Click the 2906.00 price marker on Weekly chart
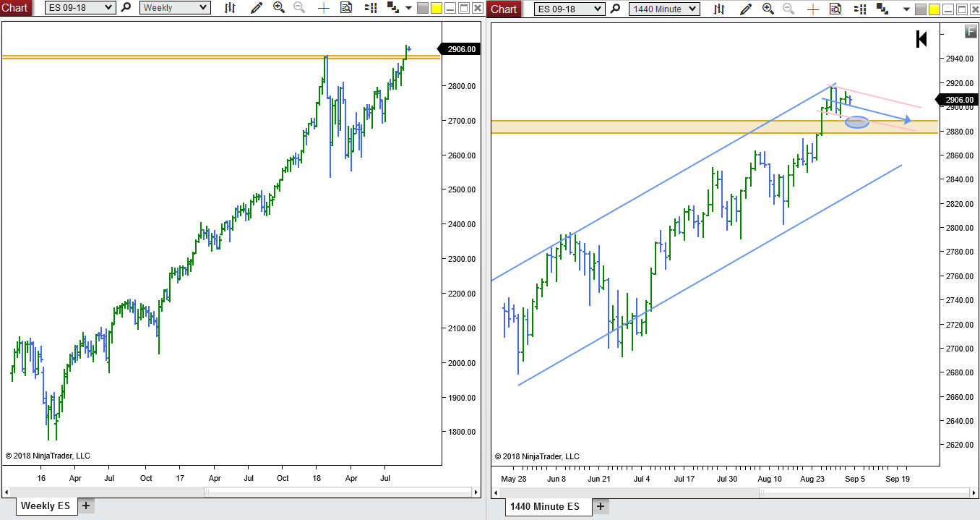This screenshot has height=520, width=980. point(460,49)
